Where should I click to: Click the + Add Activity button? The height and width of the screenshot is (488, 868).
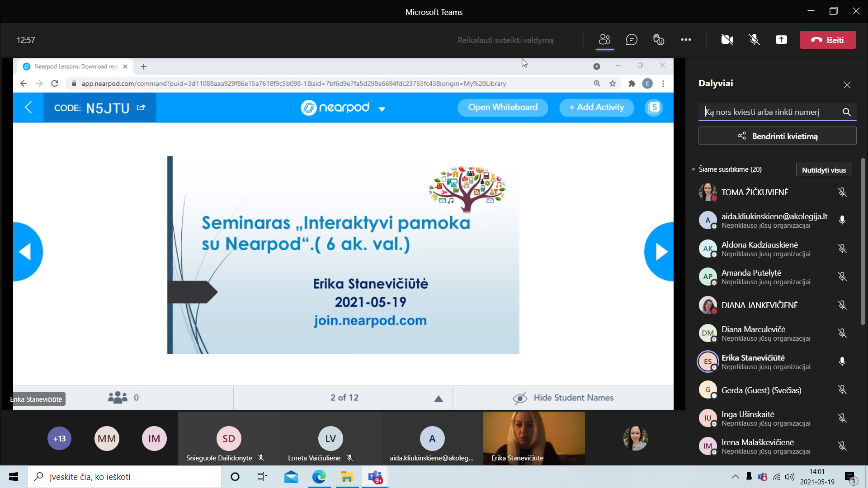click(596, 108)
